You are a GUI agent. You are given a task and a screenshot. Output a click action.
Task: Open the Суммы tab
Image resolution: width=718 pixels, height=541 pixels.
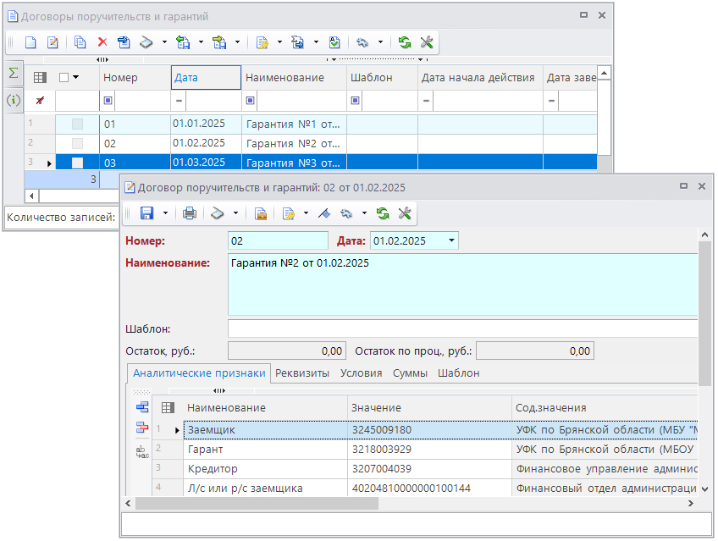(x=410, y=373)
